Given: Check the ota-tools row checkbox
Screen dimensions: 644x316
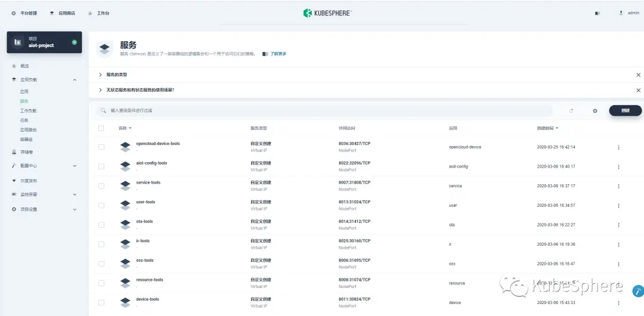Looking at the screenshot, I should [101, 225].
